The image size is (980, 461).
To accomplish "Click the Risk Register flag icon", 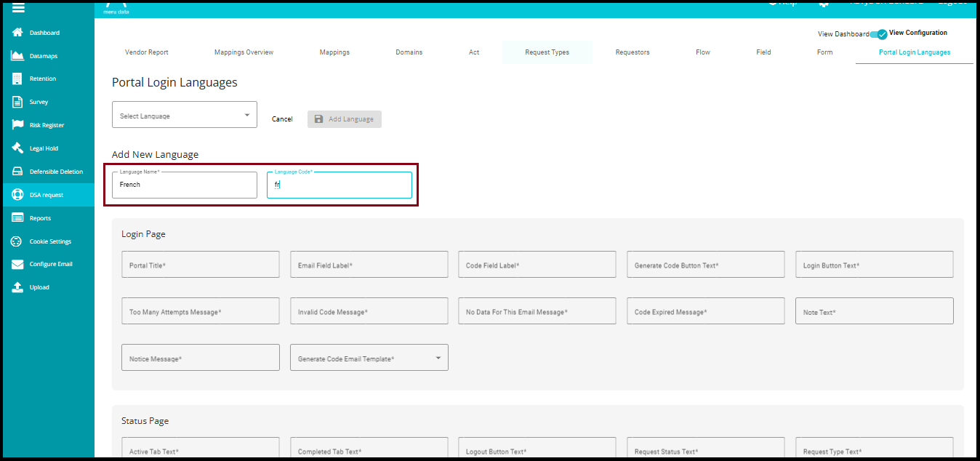I will point(18,125).
